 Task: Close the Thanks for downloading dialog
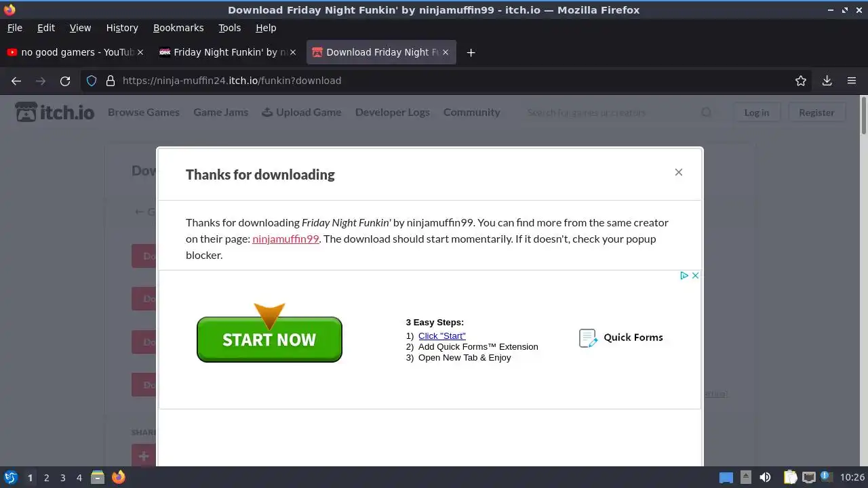(x=678, y=172)
